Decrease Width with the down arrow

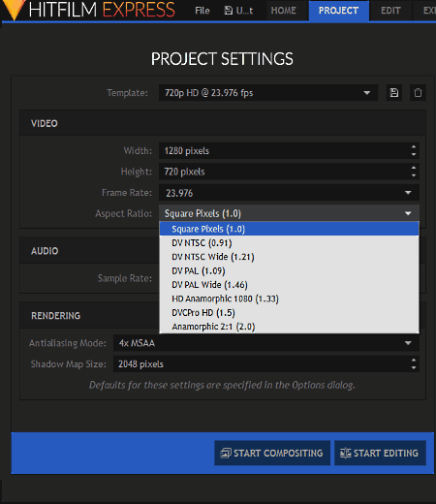(414, 154)
